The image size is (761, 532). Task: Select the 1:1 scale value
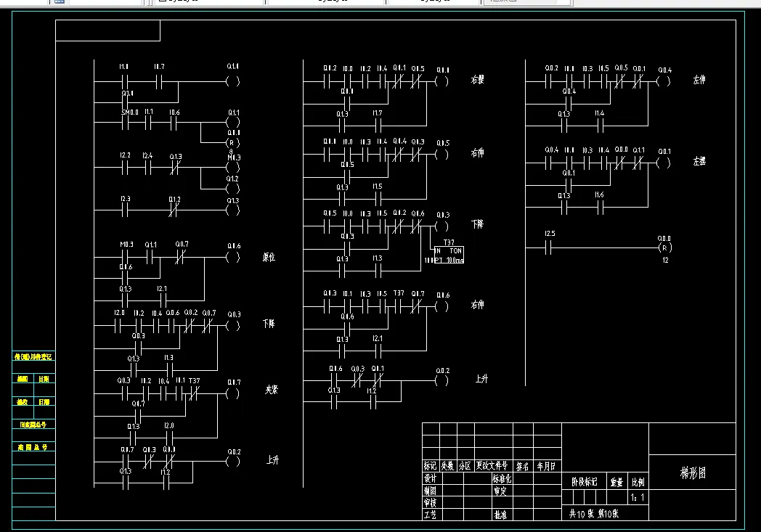point(638,498)
